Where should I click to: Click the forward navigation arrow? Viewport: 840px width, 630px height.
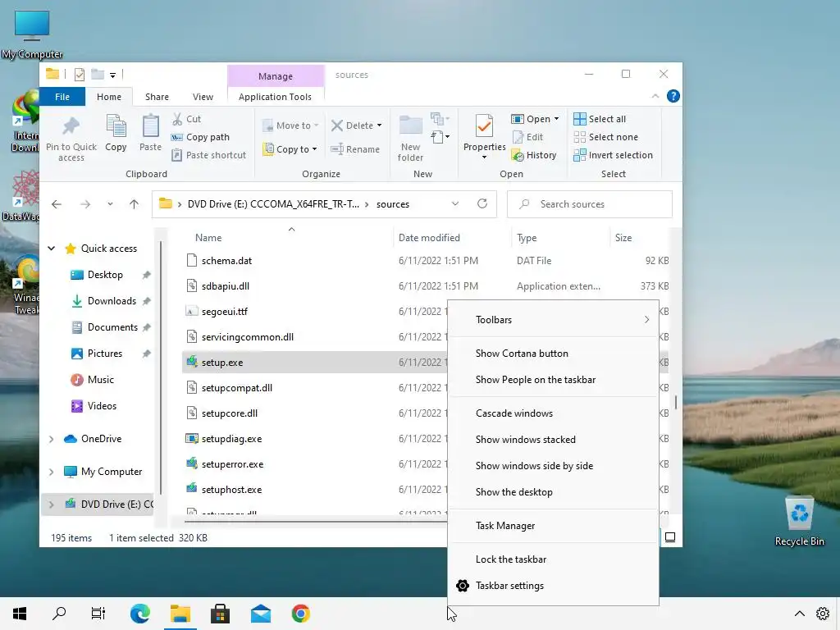[x=85, y=204]
